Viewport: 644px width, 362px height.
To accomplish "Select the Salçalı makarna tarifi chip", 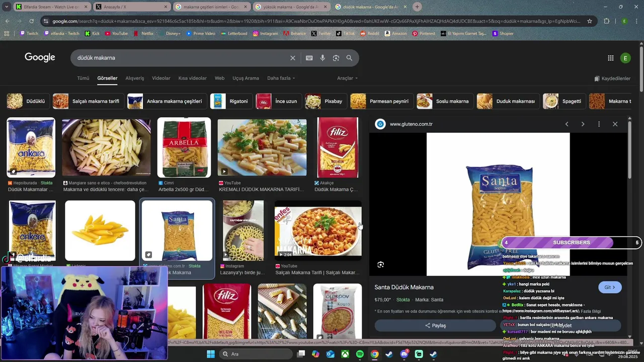I will click(88, 101).
